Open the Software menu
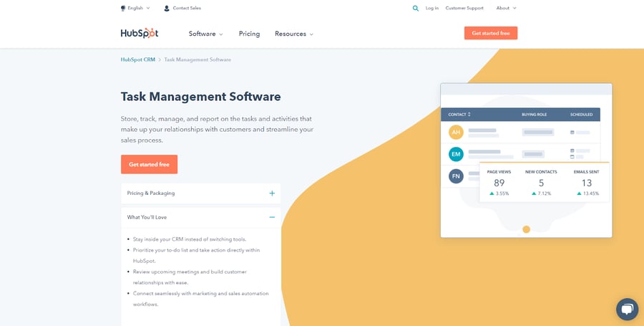Screen dimensions: 644x326 206,34
